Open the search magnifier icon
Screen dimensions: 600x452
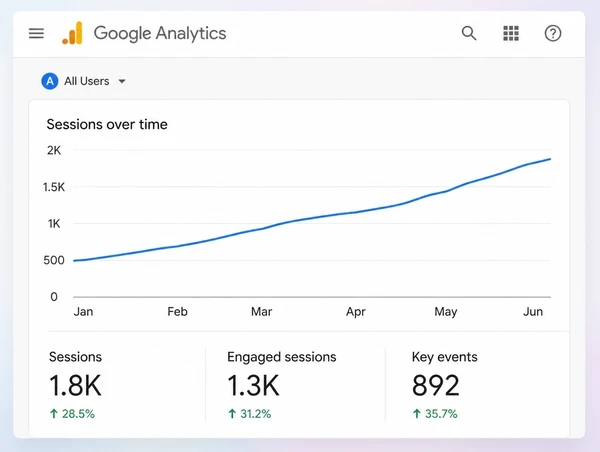[x=469, y=33]
